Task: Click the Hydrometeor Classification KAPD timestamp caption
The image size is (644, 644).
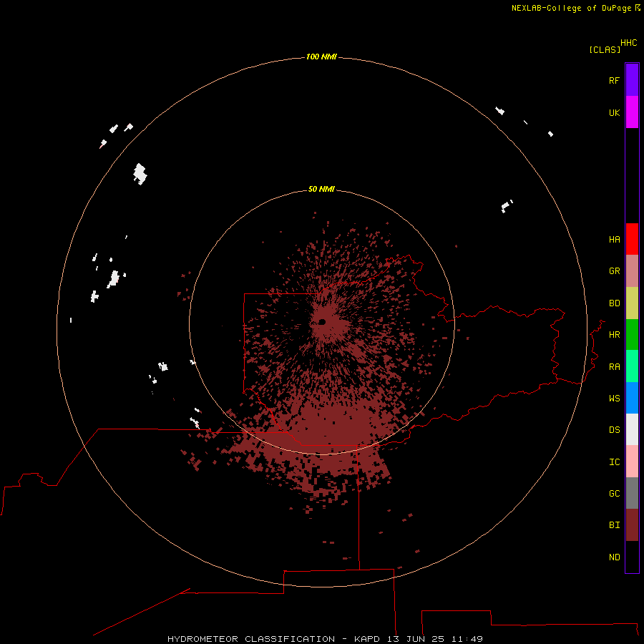Action: click(x=325, y=639)
